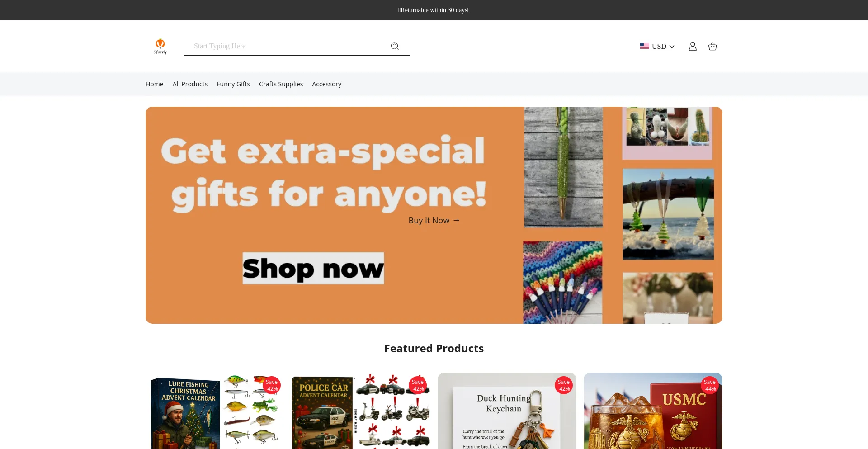This screenshot has width=868, height=449.
Task: Click the Returnable within 30 days announcement
Action: [434, 10]
